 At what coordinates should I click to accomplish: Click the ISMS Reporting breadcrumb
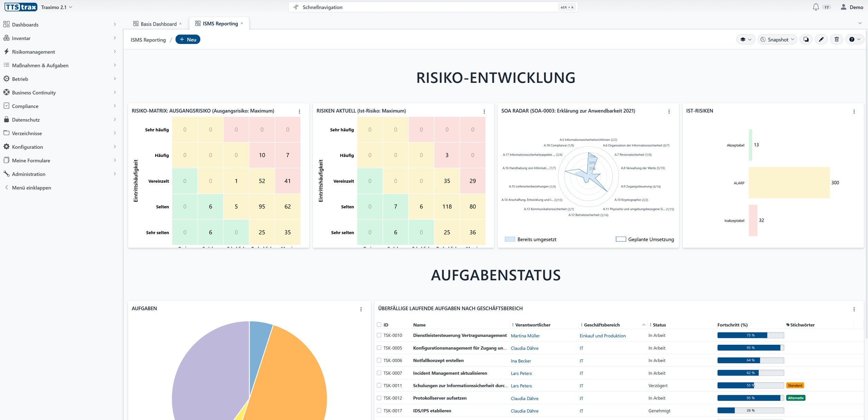click(148, 40)
